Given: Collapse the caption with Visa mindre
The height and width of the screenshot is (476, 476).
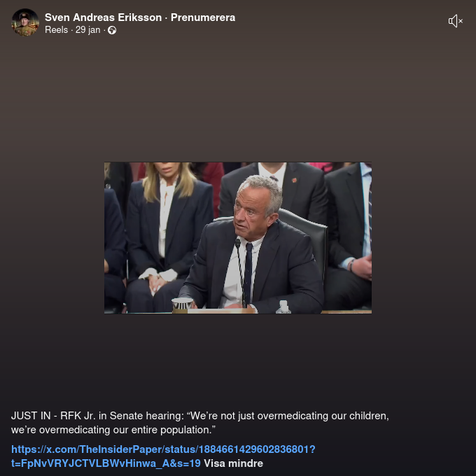Looking at the screenshot, I should coord(233,463).
